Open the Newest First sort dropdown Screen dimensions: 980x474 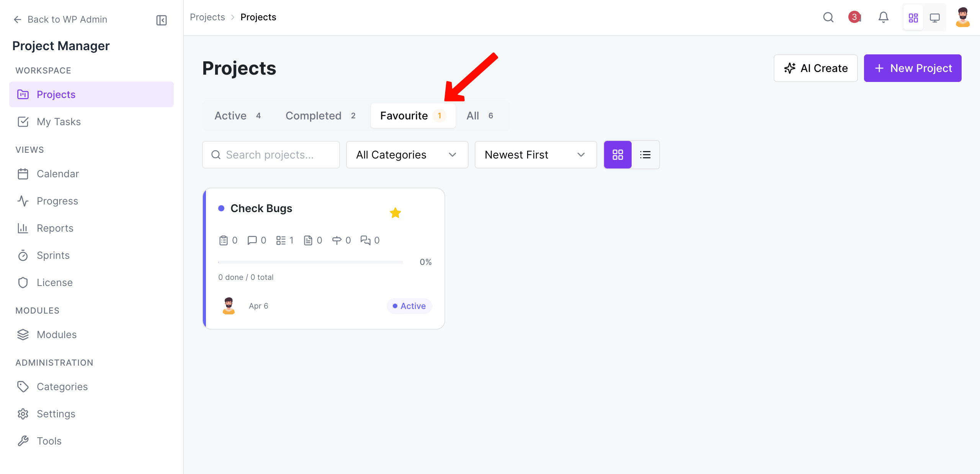(536, 155)
